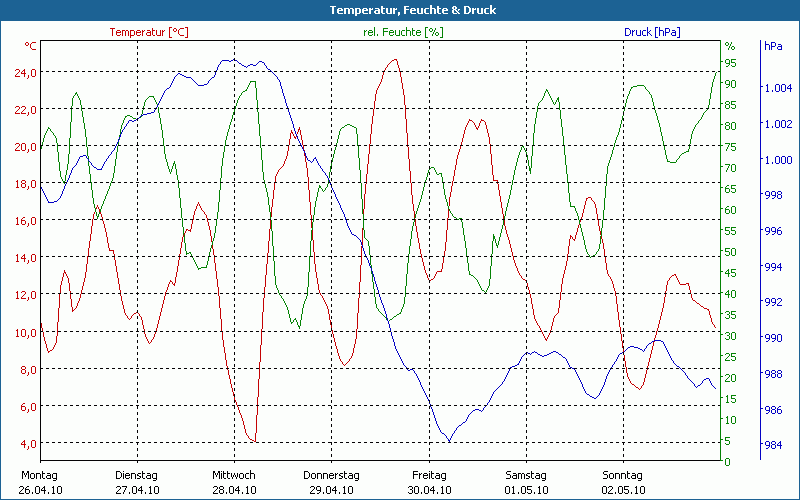Select the red 'Temperatur [°C]' legend label
Screen dimensions: 800x500
[149, 32]
